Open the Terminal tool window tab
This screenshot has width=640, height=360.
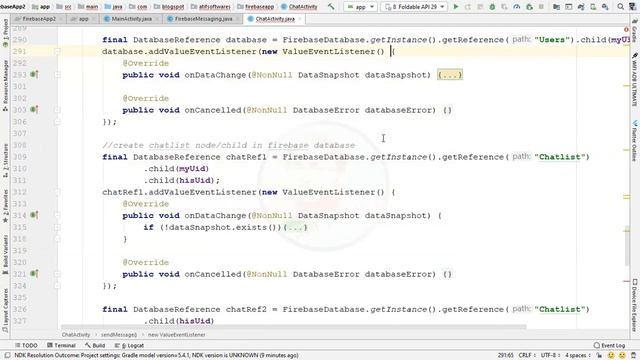[x=61, y=345]
